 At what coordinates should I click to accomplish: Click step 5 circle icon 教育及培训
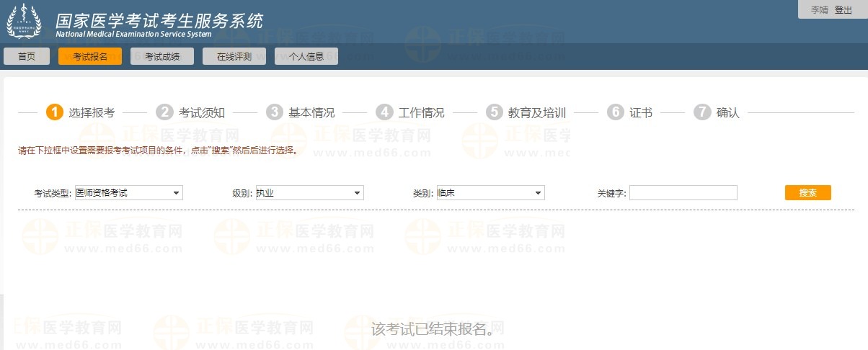pos(494,112)
